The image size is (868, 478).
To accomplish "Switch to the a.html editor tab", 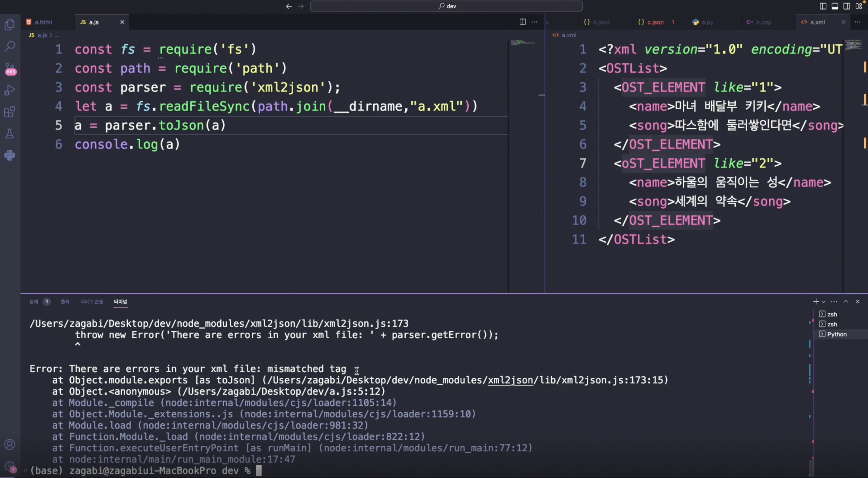I will pyautogui.click(x=43, y=22).
